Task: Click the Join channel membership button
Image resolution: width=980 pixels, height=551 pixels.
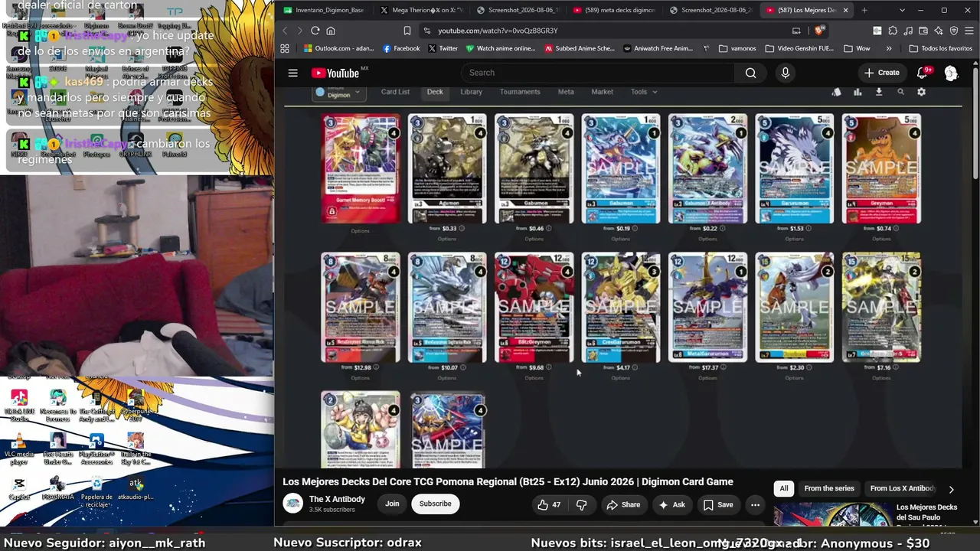Action: (392, 504)
